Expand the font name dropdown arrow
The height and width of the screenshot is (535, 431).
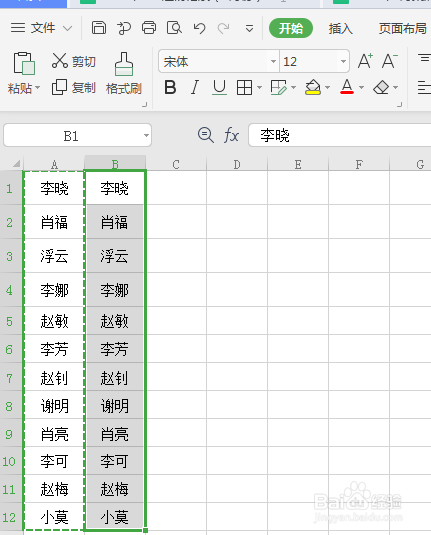273,61
